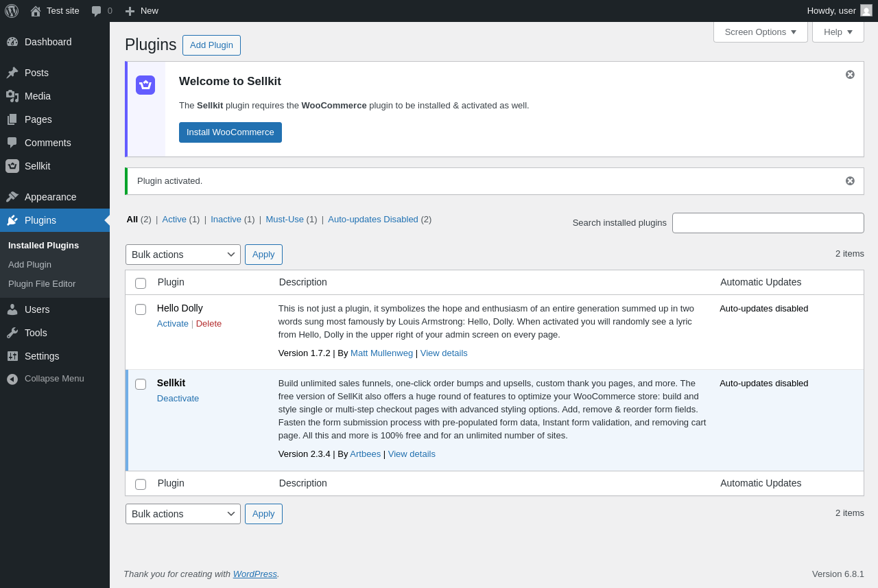Click the Dashboard gauge icon
Screen dimensions: 878x588
point(12,42)
